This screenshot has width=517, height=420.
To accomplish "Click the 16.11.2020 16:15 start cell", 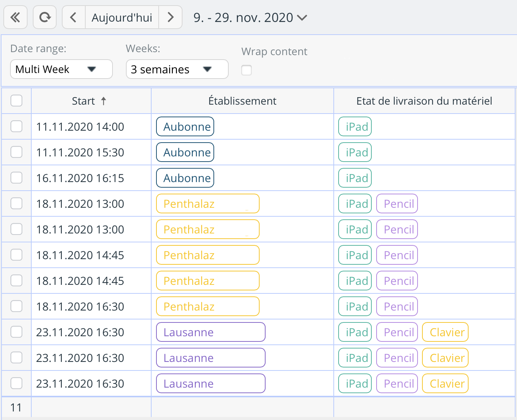I will tap(80, 178).
